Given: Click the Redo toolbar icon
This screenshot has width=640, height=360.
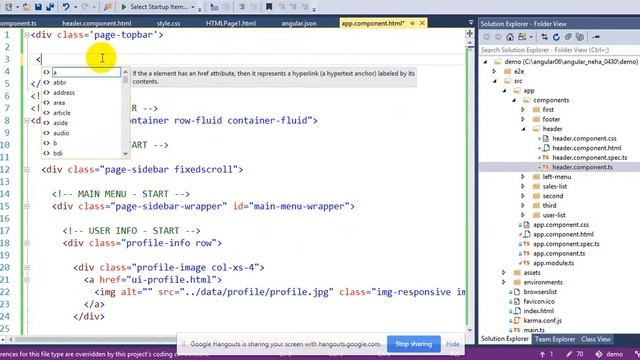Looking at the screenshot, I should tap(85, 7).
